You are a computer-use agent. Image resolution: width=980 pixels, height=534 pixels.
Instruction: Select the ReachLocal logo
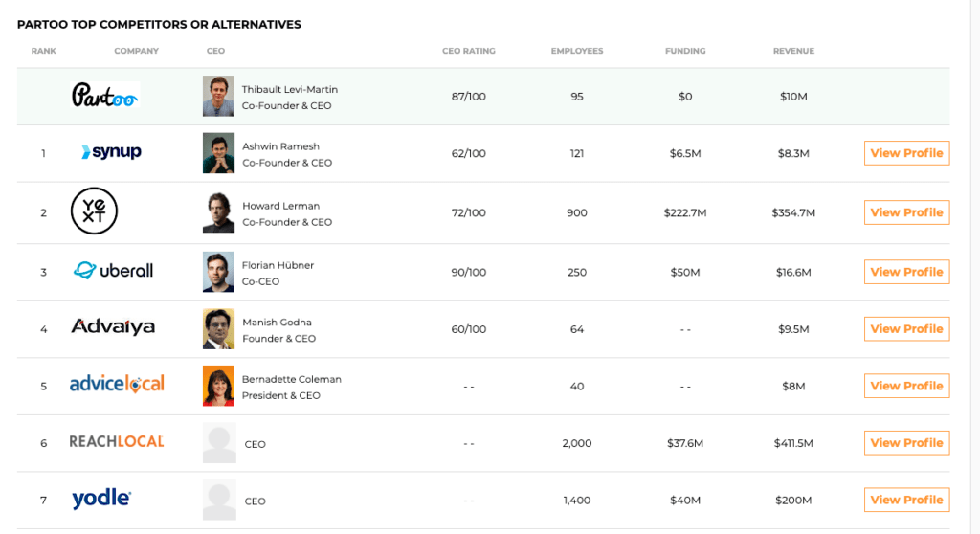pos(116,441)
